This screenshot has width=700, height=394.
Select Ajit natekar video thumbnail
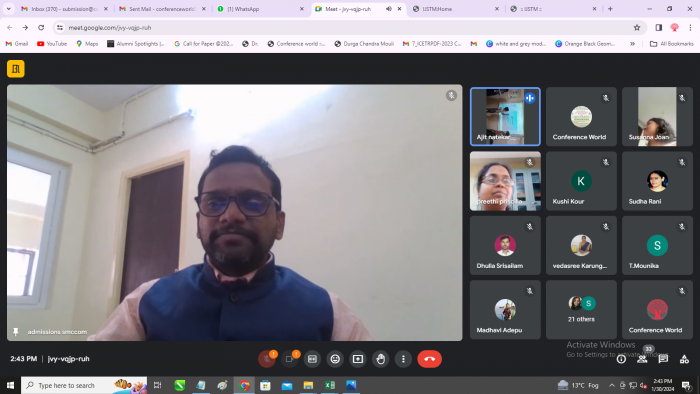pyautogui.click(x=505, y=116)
